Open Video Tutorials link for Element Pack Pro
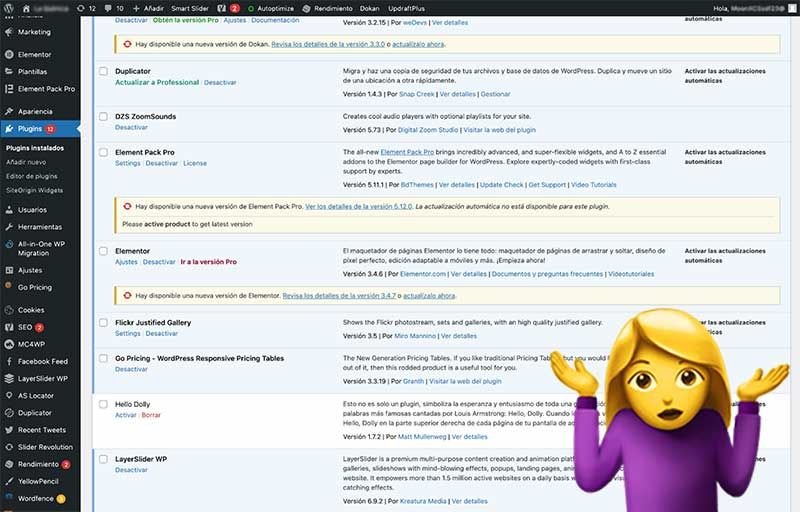The height and width of the screenshot is (512, 800). [x=593, y=185]
